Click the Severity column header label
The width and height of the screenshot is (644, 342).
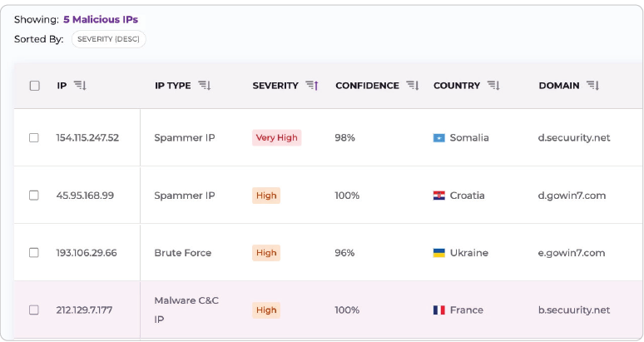[275, 86]
